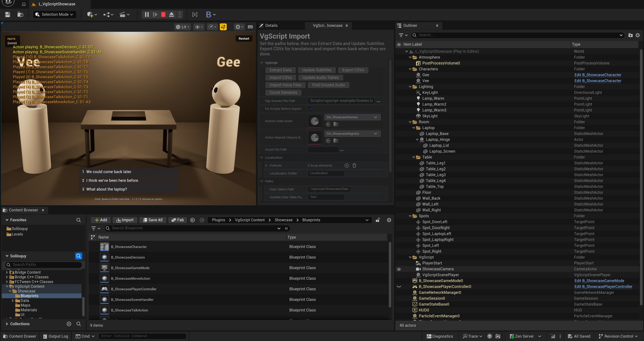Open the Output Log tab
The image size is (644, 341).
click(55, 336)
